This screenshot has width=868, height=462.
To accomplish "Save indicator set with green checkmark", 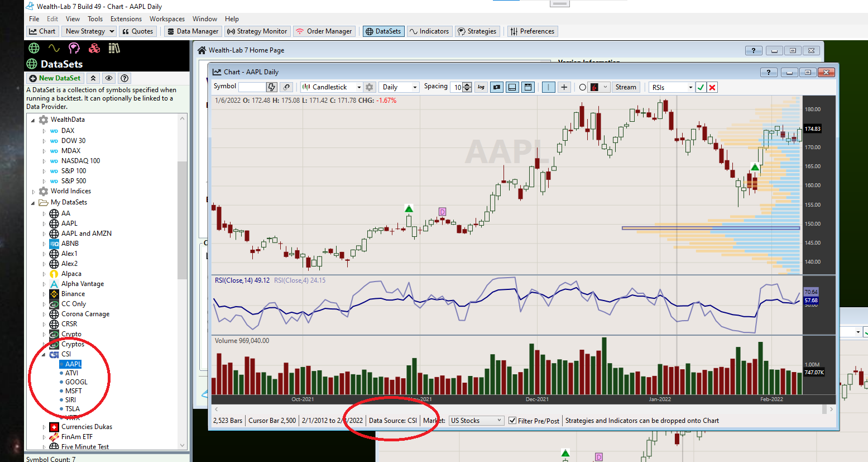I will (x=701, y=87).
